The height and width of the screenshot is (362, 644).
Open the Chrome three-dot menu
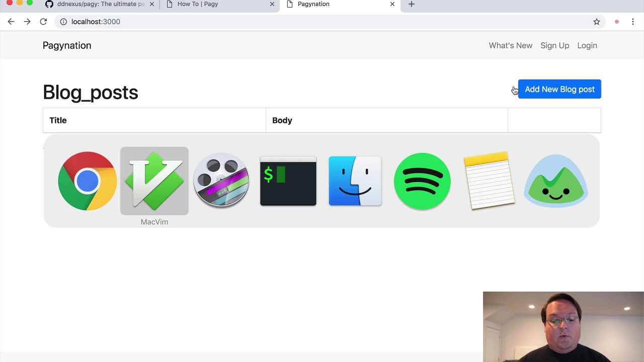coord(633,22)
